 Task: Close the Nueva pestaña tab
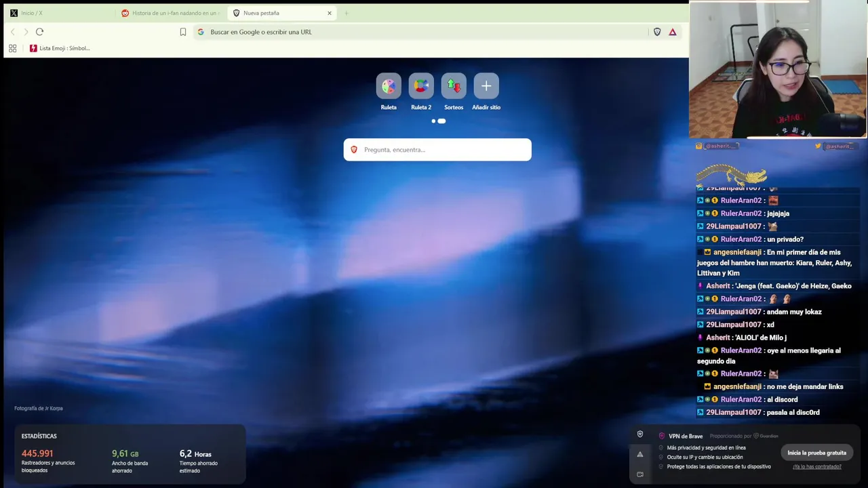[330, 13]
